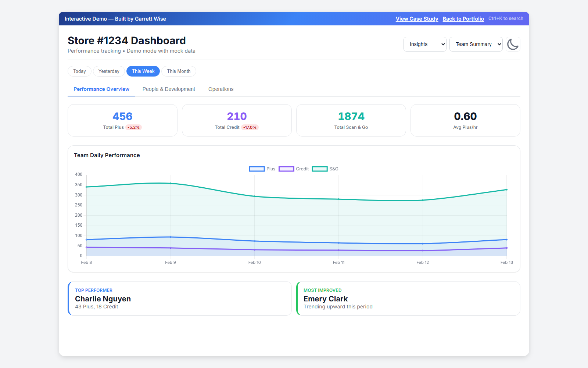588x368 pixels.
Task: Click the Total Plus metric card
Action: pos(122,120)
